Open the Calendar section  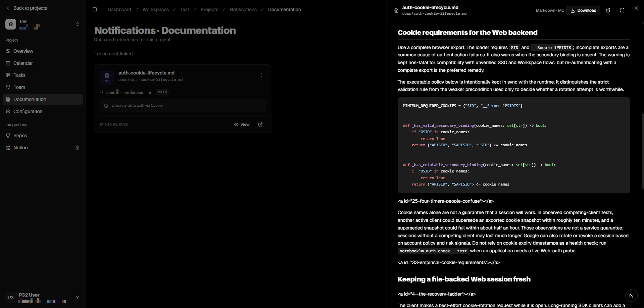click(43, 63)
